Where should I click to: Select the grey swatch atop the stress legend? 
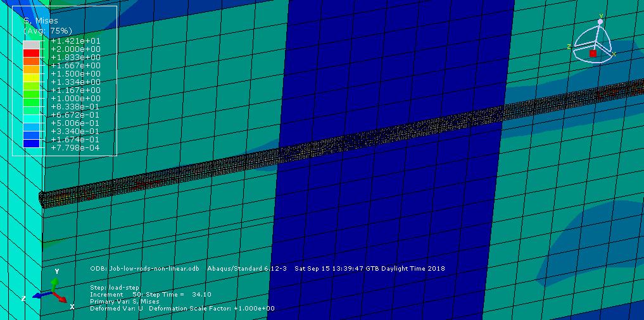[x=31, y=45]
